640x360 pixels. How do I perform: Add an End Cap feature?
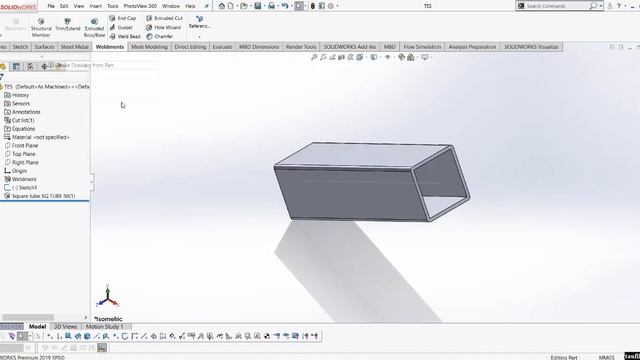click(x=122, y=18)
